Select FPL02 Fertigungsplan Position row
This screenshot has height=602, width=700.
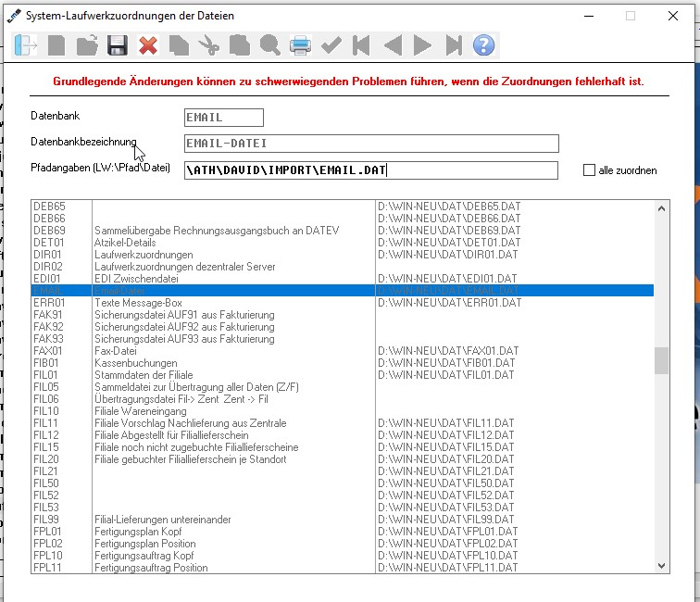tap(343, 544)
